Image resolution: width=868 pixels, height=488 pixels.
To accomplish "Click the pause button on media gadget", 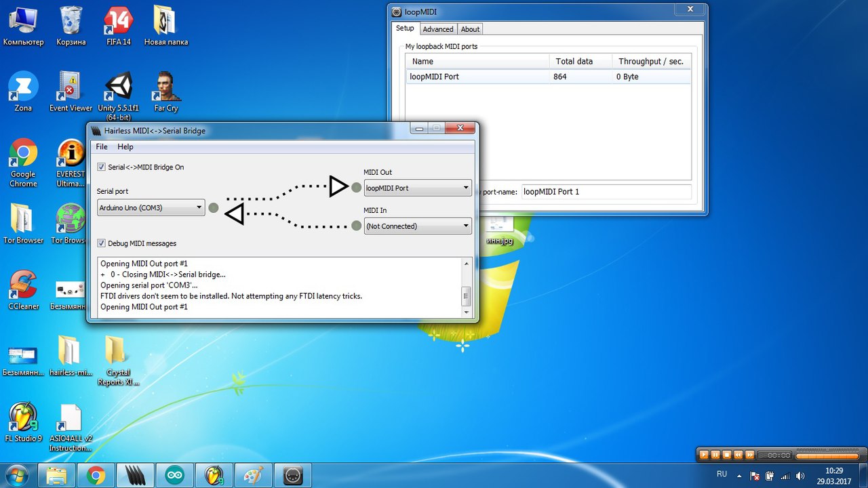I will click(x=715, y=454).
